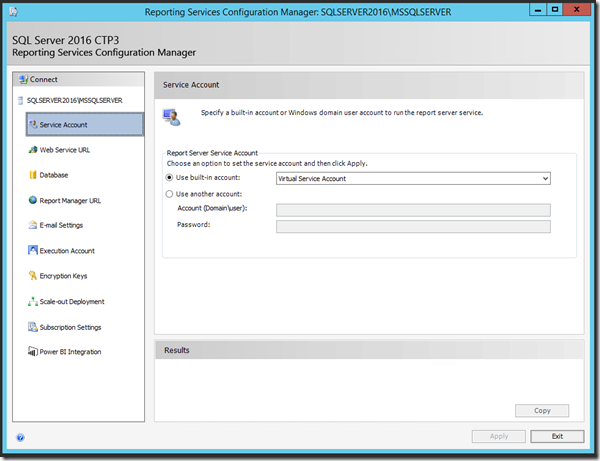The width and height of the screenshot is (600, 461).
Task: Select the Use built-in account radio button
Action: pos(170,178)
